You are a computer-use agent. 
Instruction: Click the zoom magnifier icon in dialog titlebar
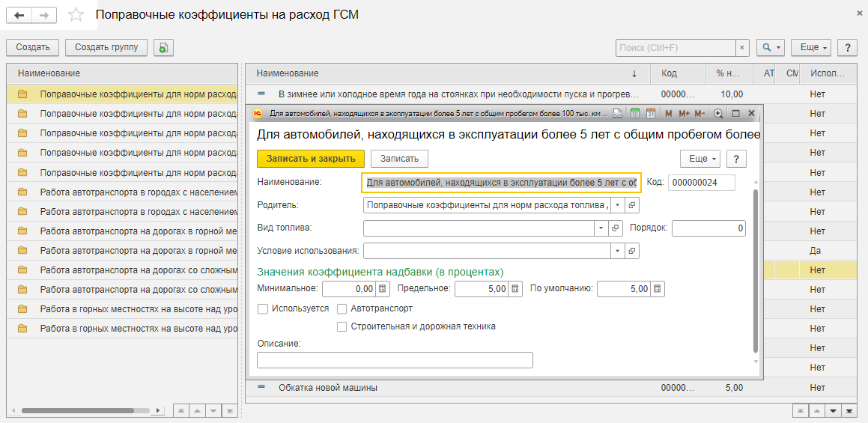click(x=718, y=114)
